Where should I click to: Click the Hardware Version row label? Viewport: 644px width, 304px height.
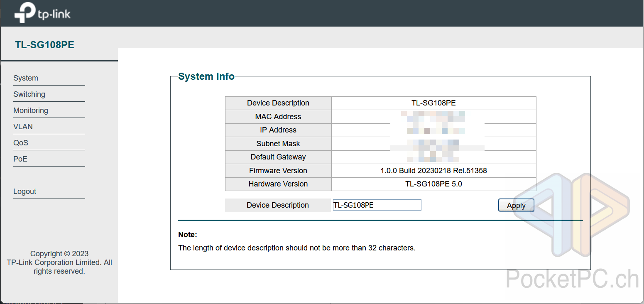(x=278, y=184)
